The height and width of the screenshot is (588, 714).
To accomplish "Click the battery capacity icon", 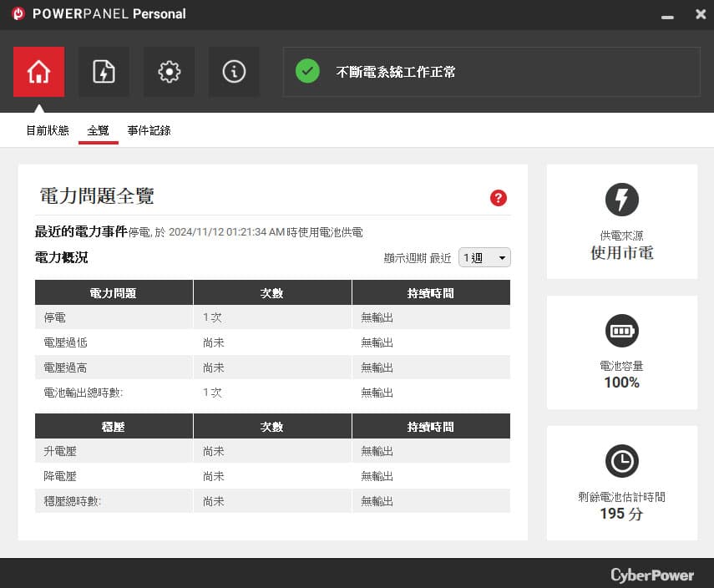I will (x=621, y=331).
